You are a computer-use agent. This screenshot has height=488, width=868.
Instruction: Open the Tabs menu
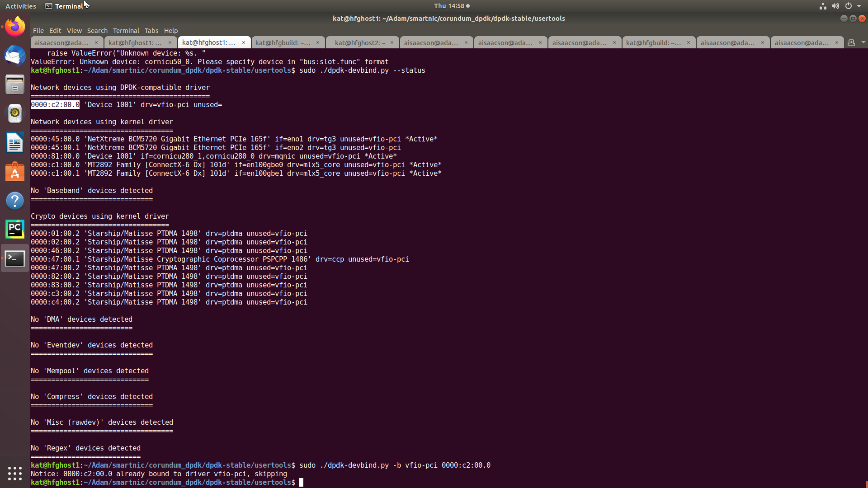[151, 31]
